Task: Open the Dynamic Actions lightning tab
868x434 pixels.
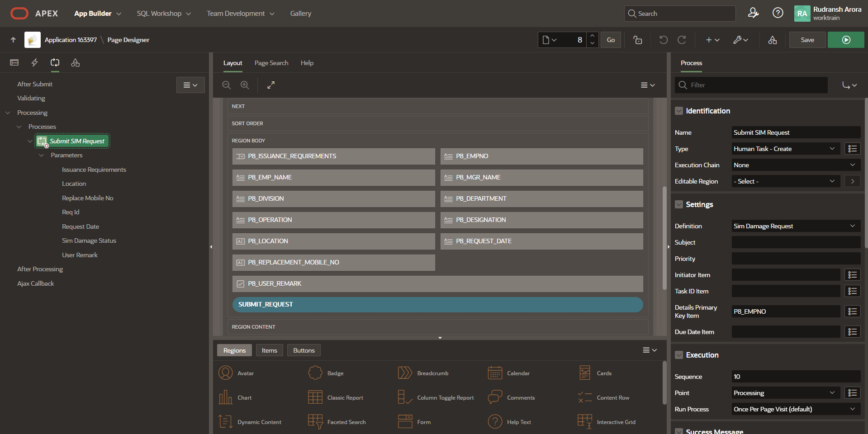Action: click(x=34, y=62)
